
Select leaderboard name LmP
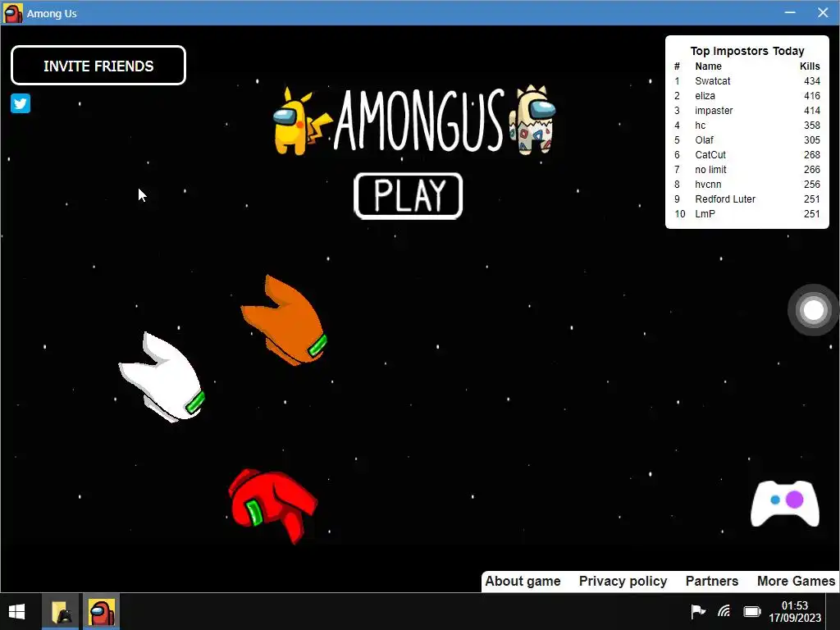point(705,214)
